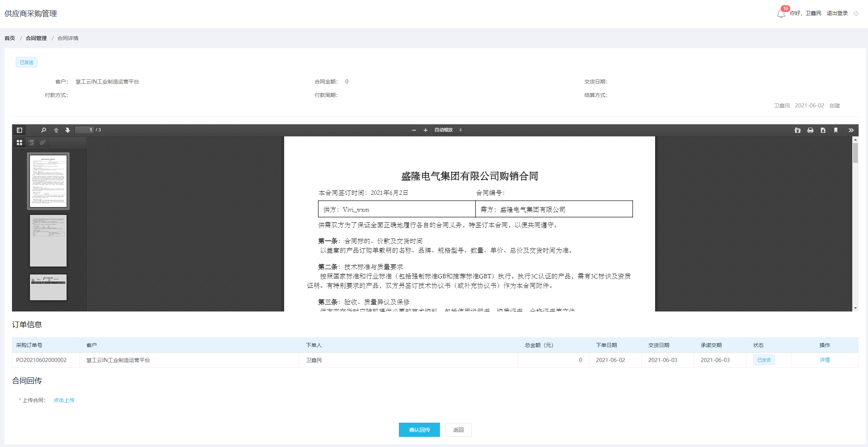Viewport: 868px width, 447px height.
Task: Click the PDF viewer vertical scrollbar thumb
Action: tap(855, 153)
